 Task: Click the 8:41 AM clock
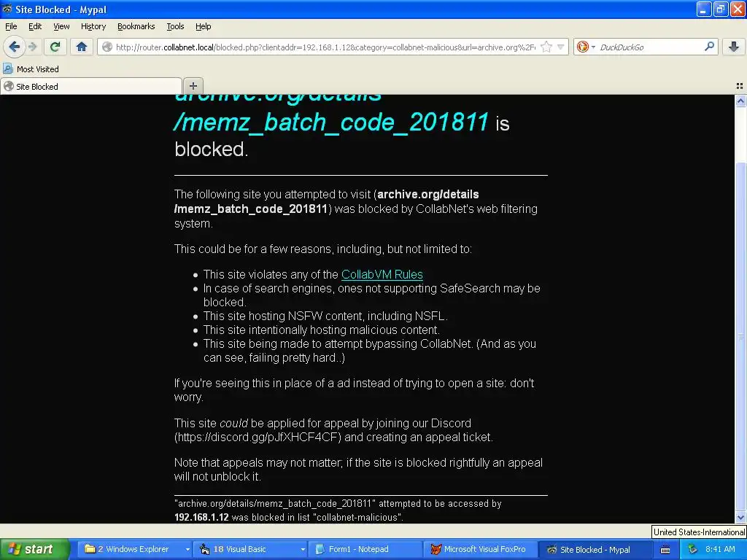720,549
